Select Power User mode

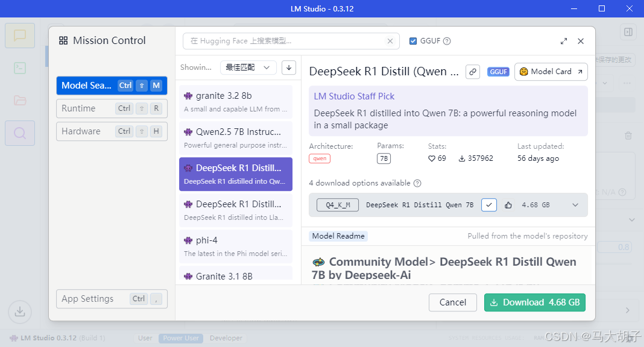[181, 339]
